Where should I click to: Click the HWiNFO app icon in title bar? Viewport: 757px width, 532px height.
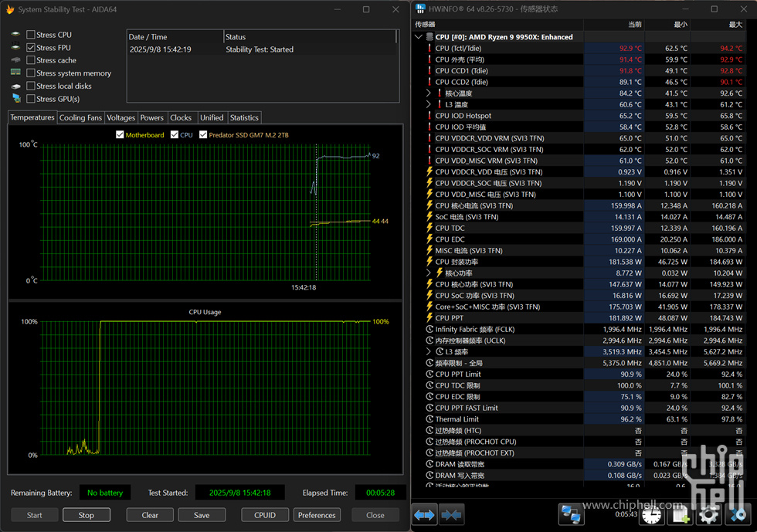click(420, 8)
